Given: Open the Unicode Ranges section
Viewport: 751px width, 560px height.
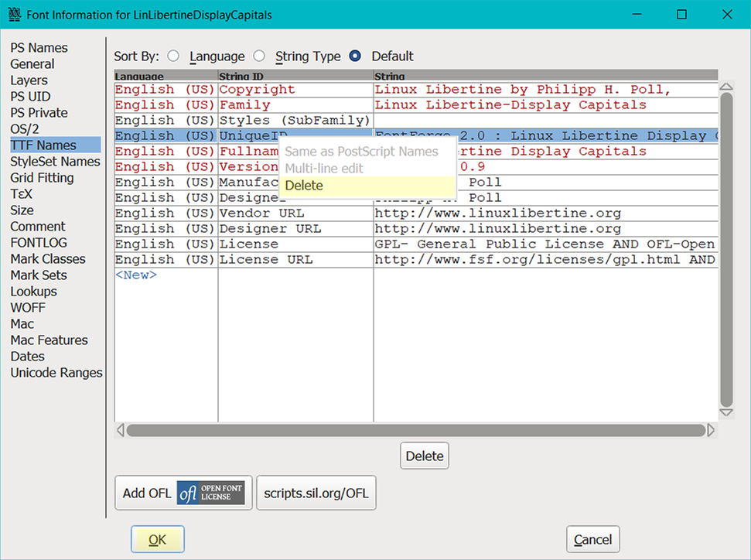Looking at the screenshot, I should click(x=56, y=373).
